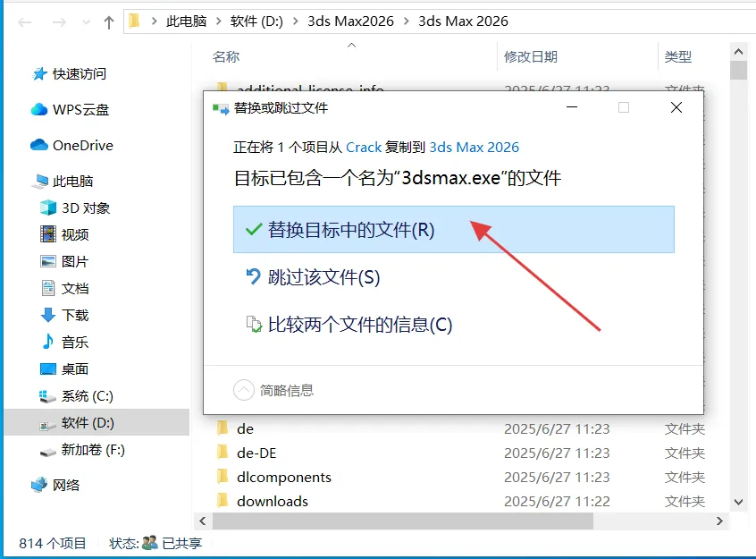Image resolution: width=756 pixels, height=559 pixels.
Task: Open the 音乐 folder in sidebar
Action: click(64, 343)
